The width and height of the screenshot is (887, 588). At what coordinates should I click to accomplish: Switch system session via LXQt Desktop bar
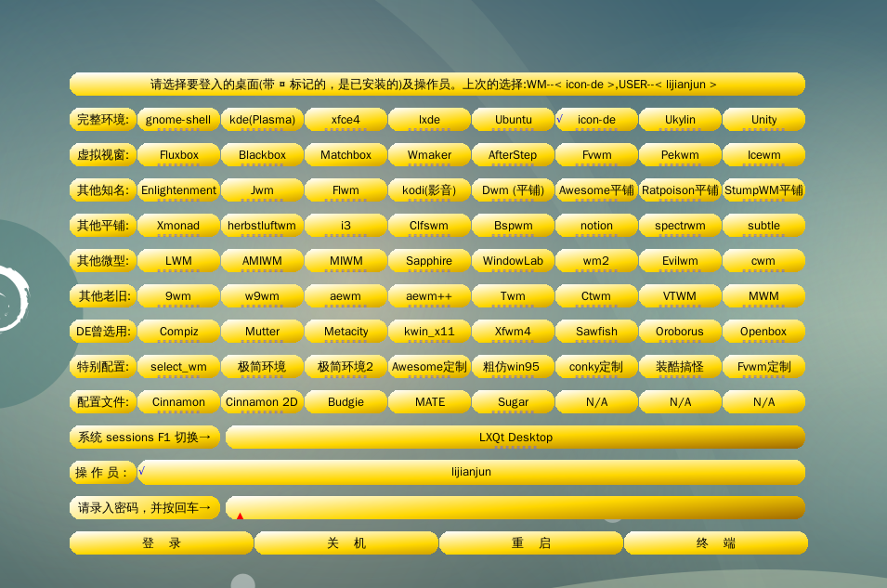(515, 437)
